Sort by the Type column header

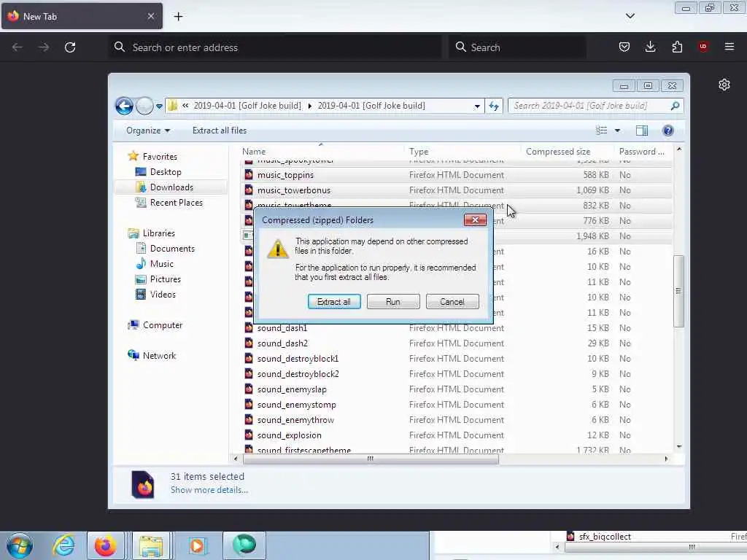pyautogui.click(x=419, y=152)
